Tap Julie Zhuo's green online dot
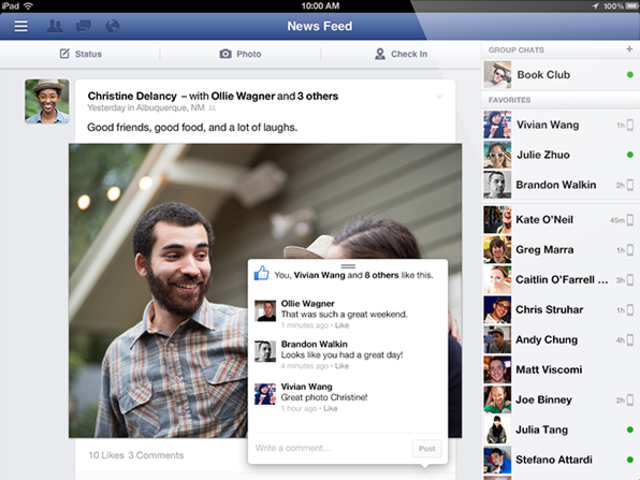 (630, 155)
